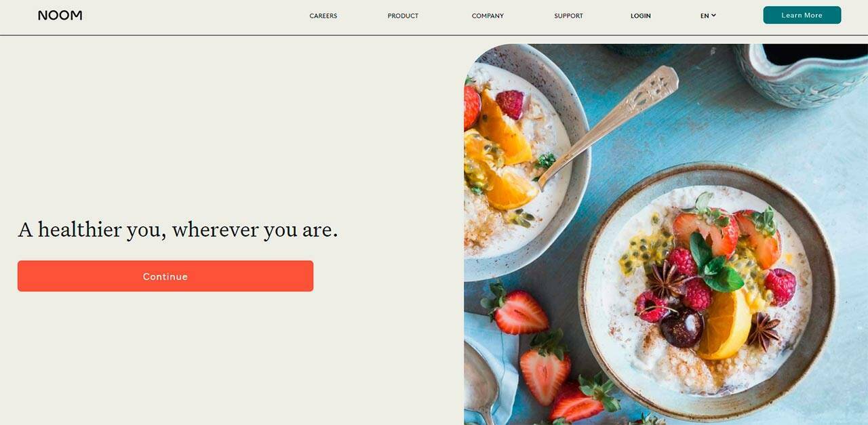Click the chevron arrow beside EN
Image resolution: width=868 pixels, height=425 pixels.
pos(713,15)
